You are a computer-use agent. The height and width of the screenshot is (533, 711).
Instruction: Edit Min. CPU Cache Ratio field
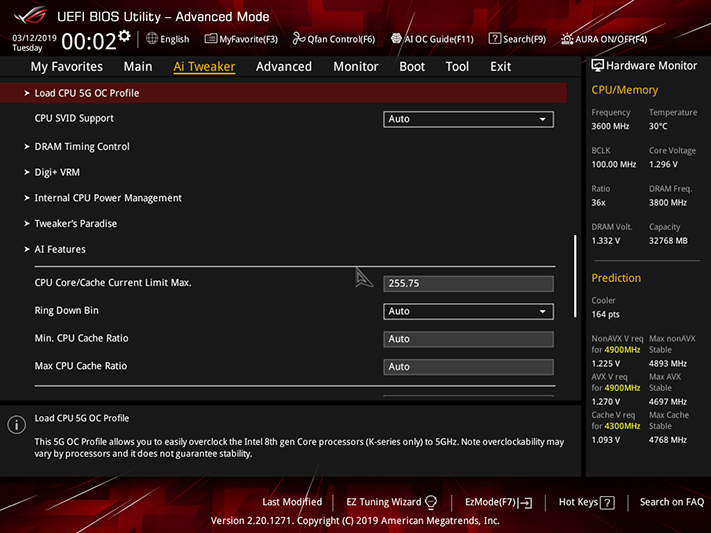(x=468, y=339)
